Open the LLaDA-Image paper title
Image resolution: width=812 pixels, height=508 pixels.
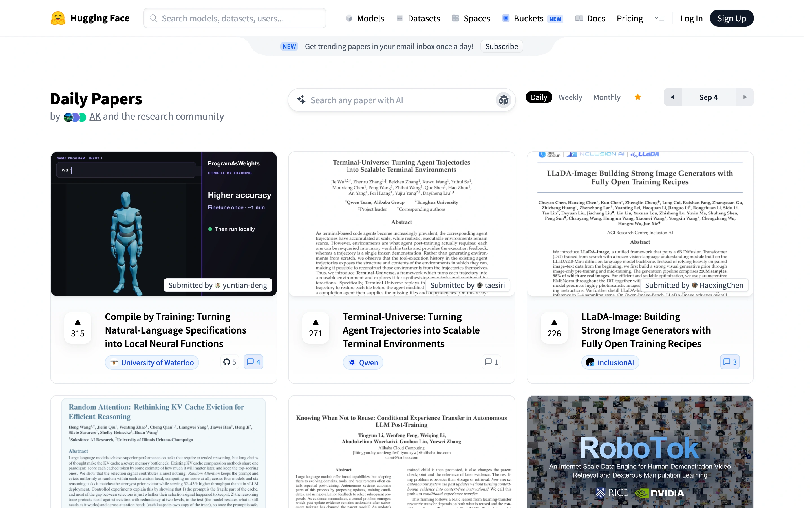[646, 330]
